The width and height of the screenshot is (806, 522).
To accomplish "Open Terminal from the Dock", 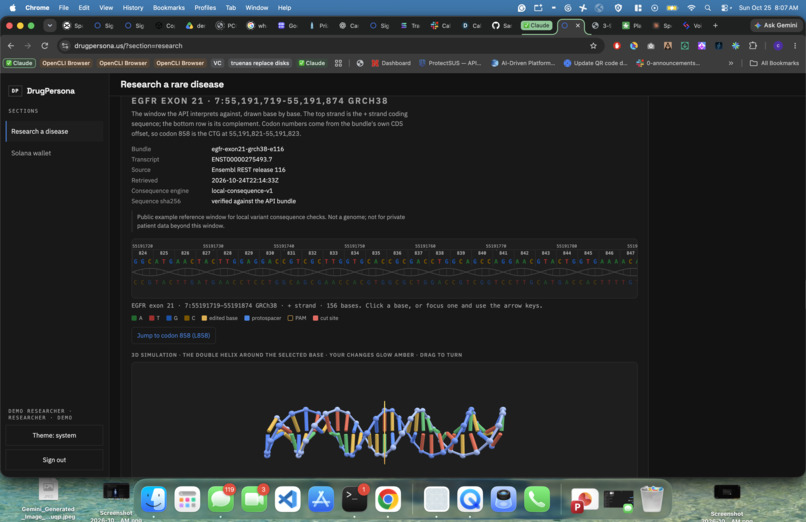I will pyautogui.click(x=355, y=499).
